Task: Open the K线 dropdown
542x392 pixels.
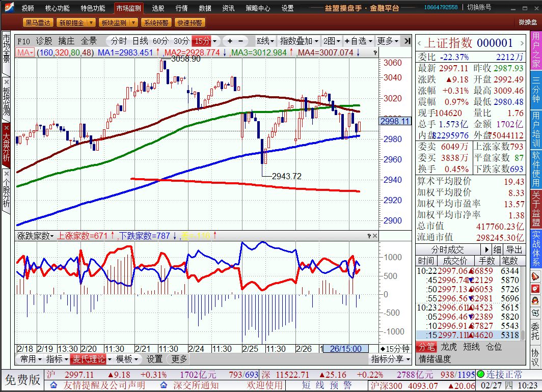Action: pyautogui.click(x=265, y=41)
